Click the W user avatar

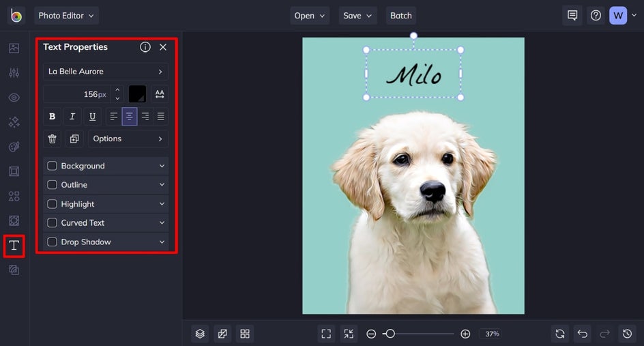point(618,16)
